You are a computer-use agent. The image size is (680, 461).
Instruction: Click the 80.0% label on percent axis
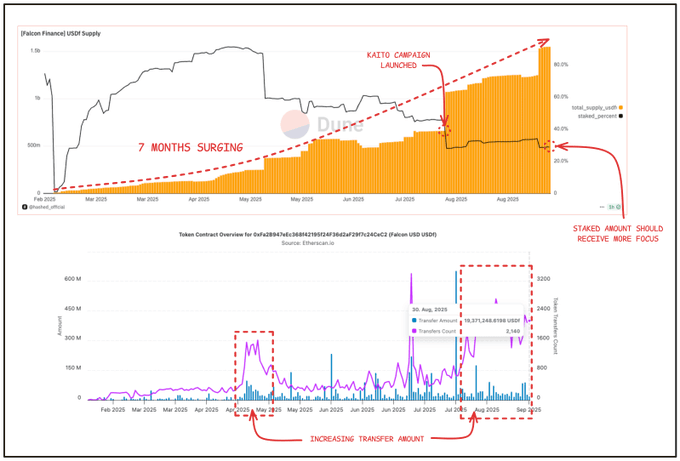(561, 65)
